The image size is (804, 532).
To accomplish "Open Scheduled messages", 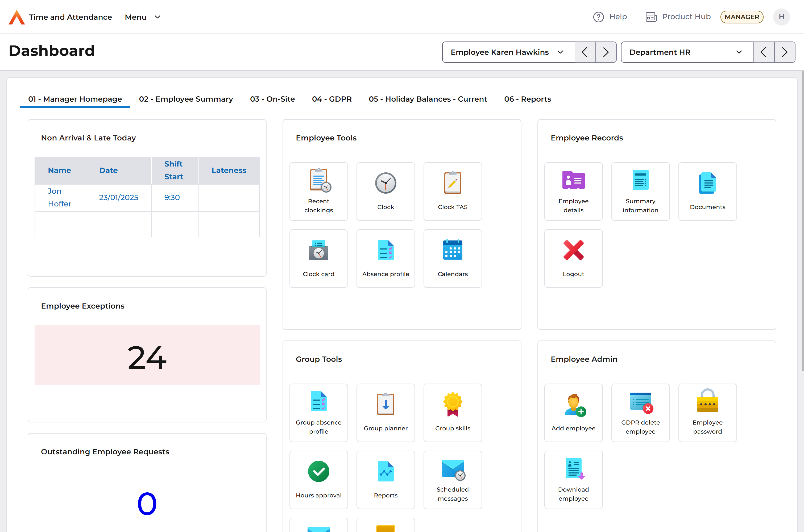I will pos(453,479).
